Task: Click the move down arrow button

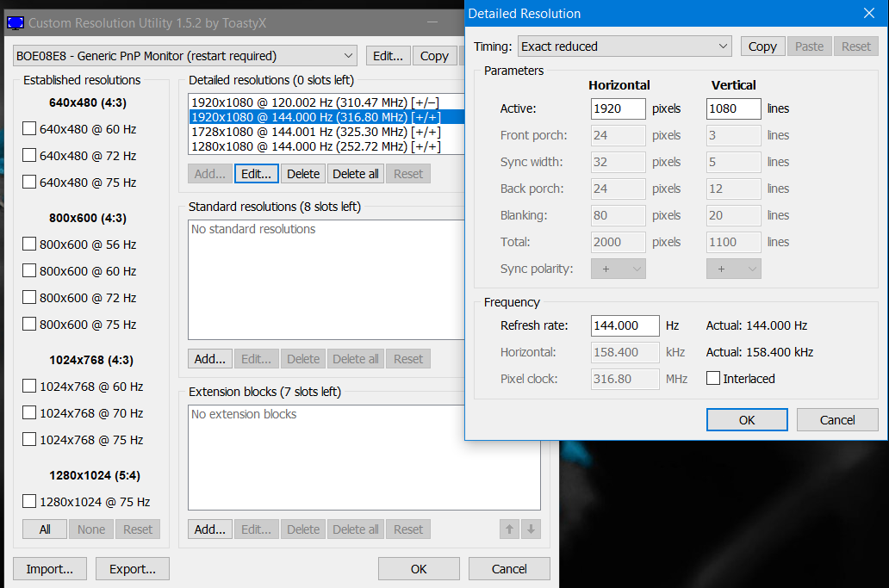Action: (x=531, y=529)
